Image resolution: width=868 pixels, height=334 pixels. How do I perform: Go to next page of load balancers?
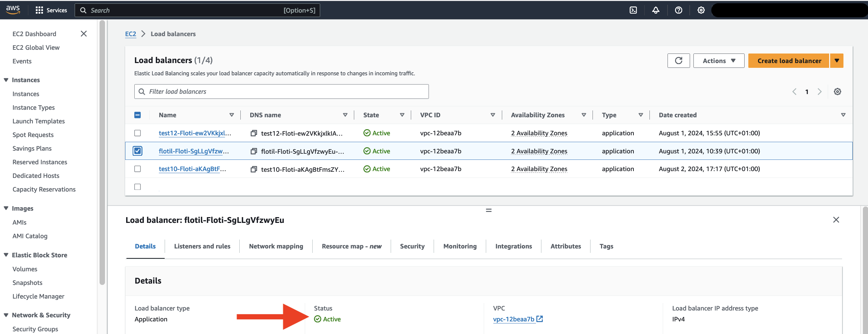point(820,92)
